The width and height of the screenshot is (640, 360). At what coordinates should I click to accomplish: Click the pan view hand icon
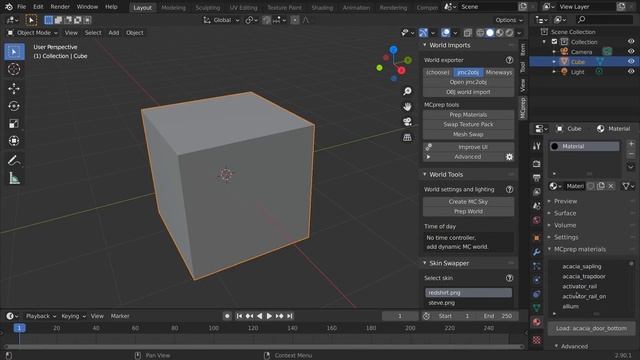(x=407, y=107)
